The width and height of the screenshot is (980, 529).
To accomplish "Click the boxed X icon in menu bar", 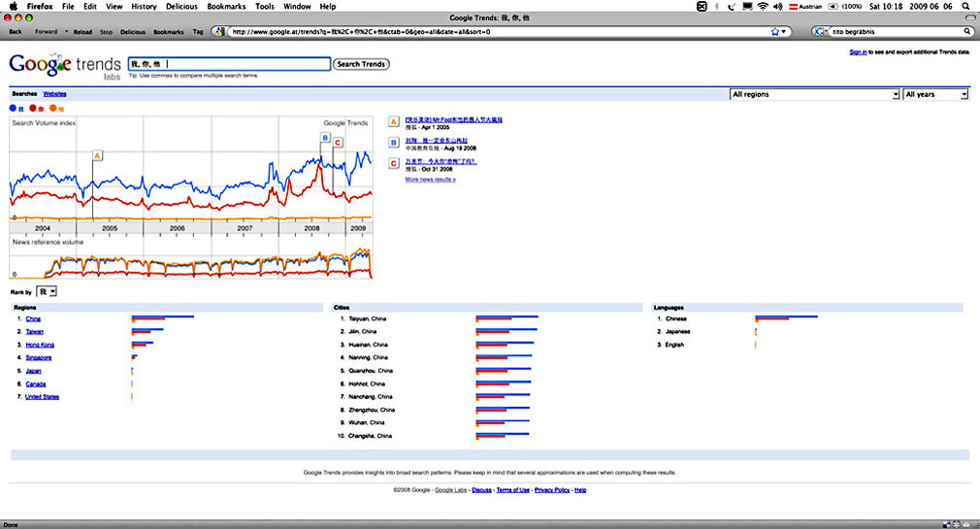I will (702, 6).
